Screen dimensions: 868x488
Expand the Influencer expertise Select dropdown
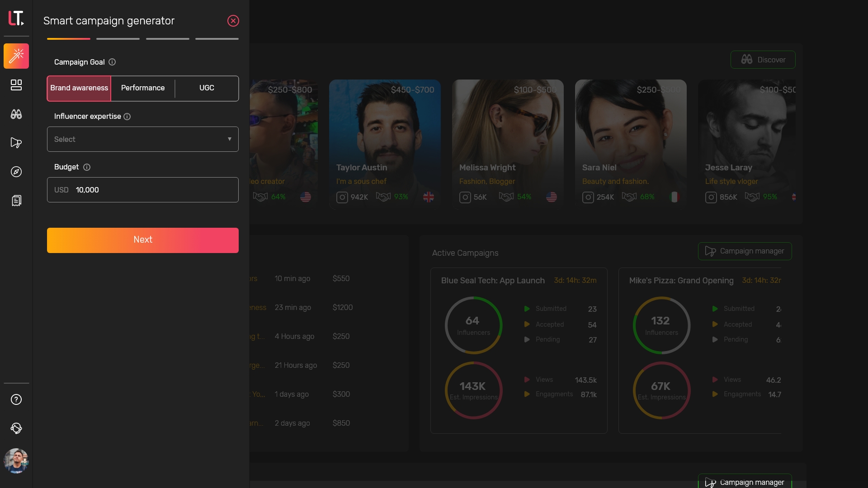click(143, 139)
